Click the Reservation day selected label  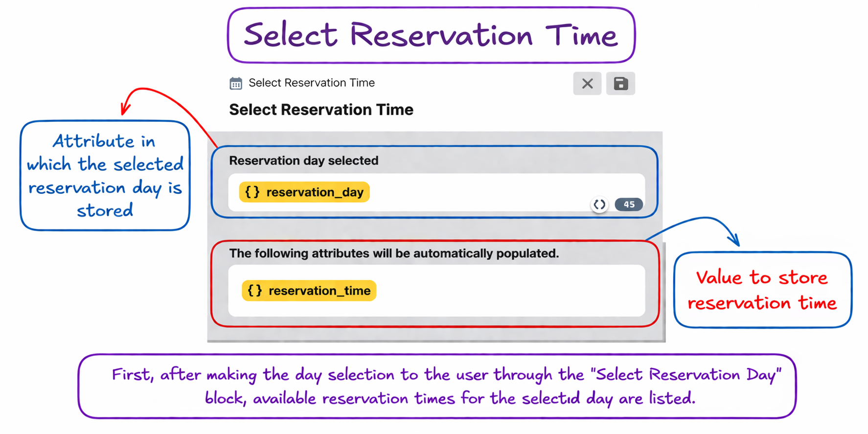(303, 160)
